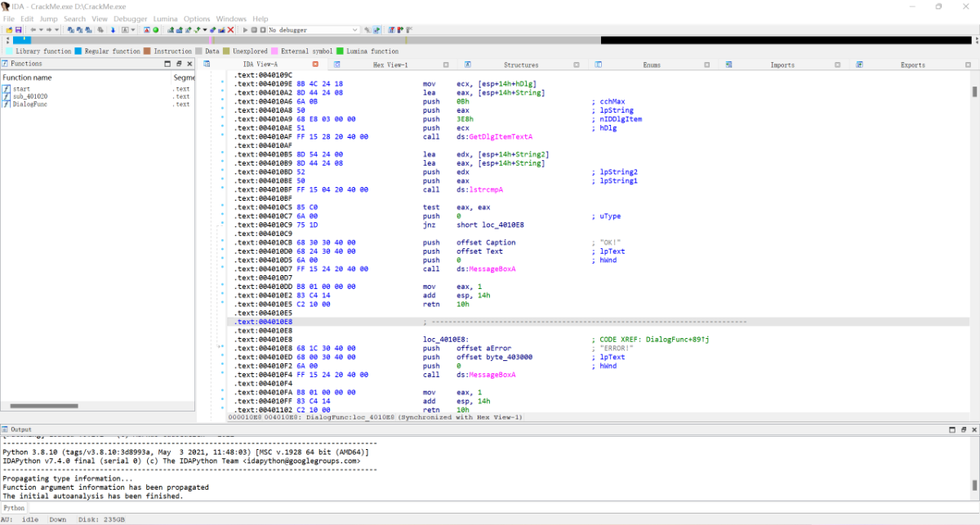The image size is (980, 525).
Task: Switch to the Structures tab
Action: [x=521, y=65]
